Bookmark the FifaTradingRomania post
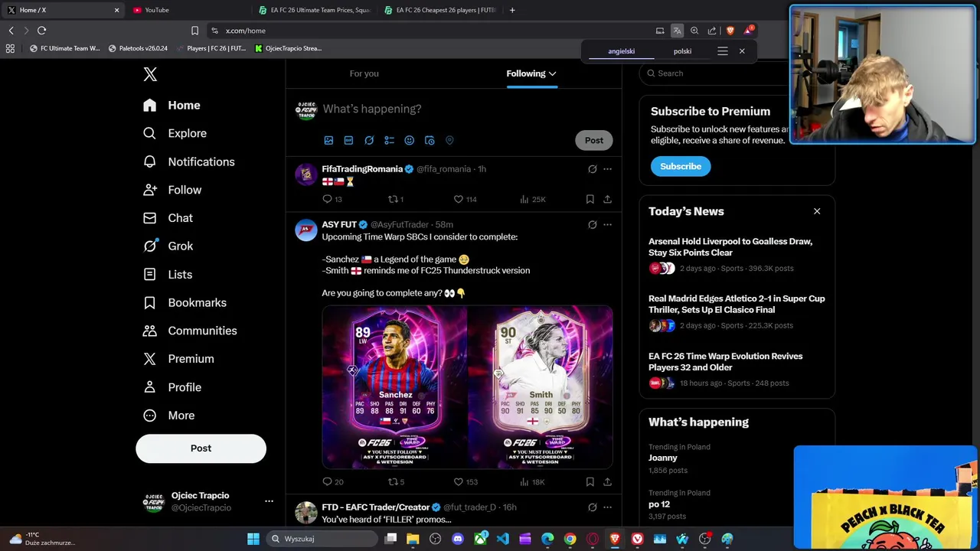This screenshot has height=551, width=980. [590, 199]
